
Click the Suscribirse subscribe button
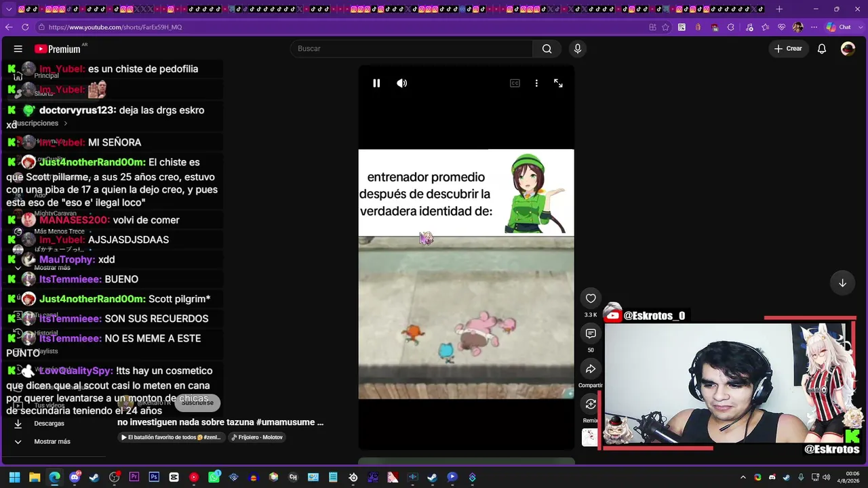coord(197,403)
